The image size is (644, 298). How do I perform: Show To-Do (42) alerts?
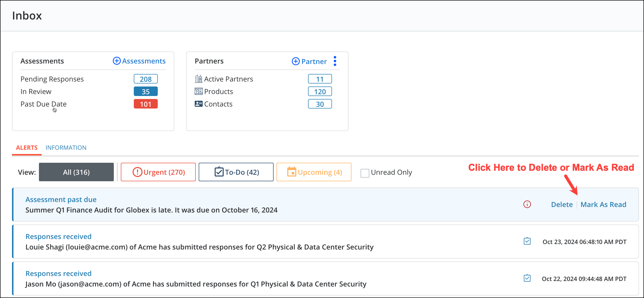(x=236, y=172)
